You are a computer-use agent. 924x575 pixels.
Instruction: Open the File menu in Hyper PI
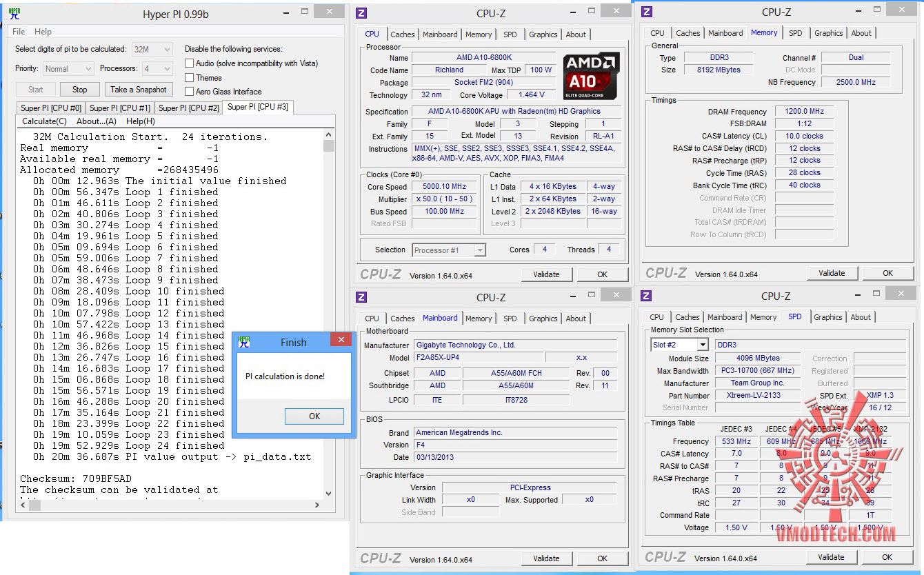coord(19,32)
